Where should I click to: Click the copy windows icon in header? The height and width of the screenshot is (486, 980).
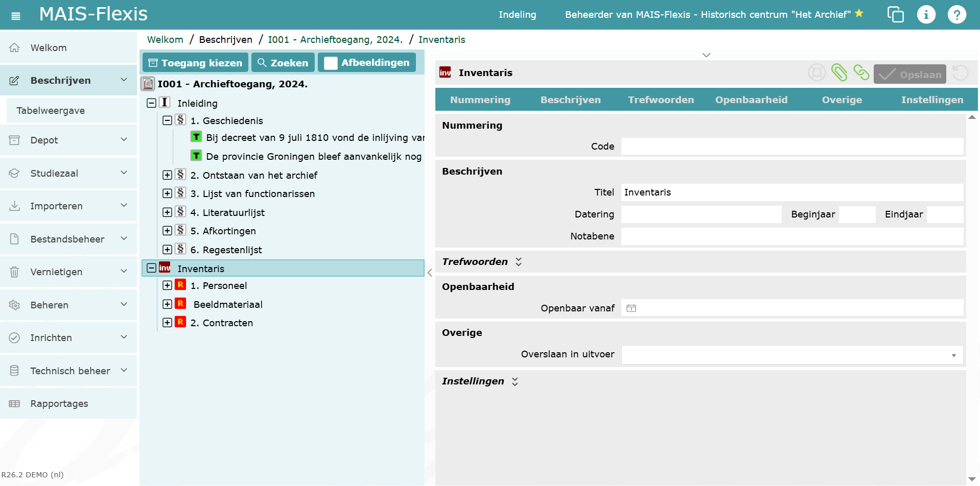895,14
